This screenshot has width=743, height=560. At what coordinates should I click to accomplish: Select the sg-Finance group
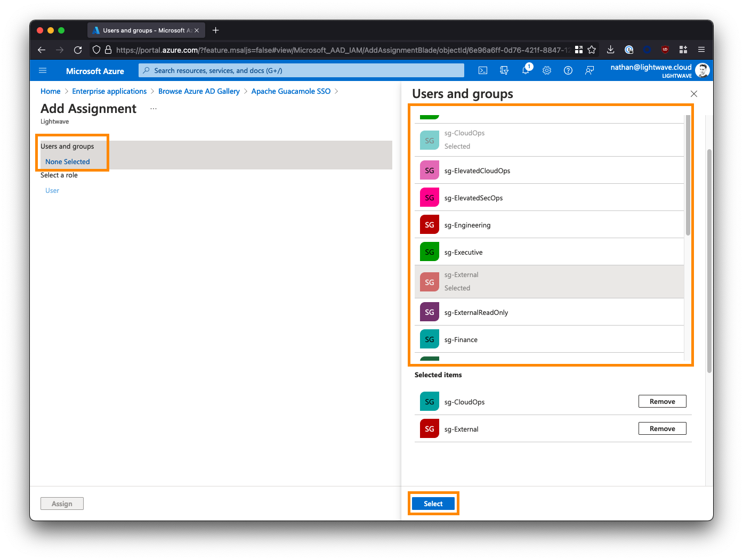(549, 339)
